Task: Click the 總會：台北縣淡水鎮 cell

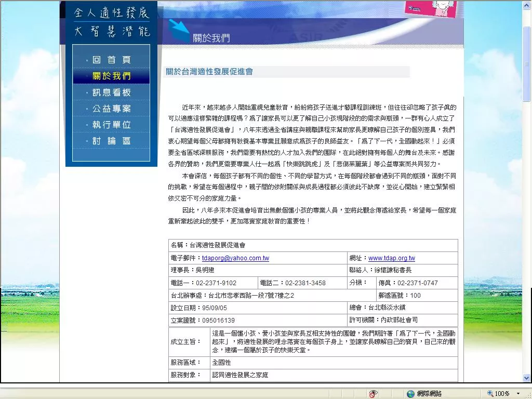Action: pyautogui.click(x=403, y=308)
